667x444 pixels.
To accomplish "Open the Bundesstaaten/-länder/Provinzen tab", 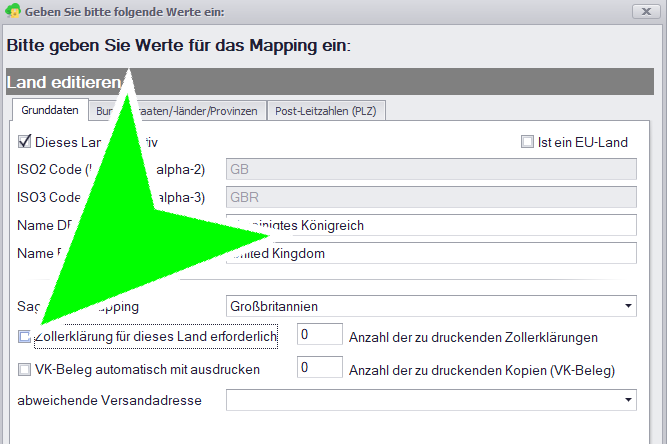I will coord(177,111).
